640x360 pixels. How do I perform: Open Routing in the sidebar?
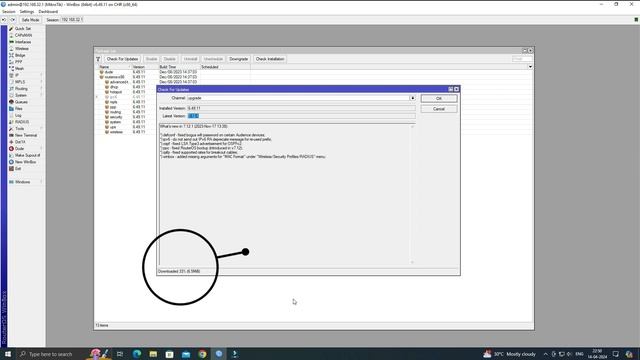(21, 89)
